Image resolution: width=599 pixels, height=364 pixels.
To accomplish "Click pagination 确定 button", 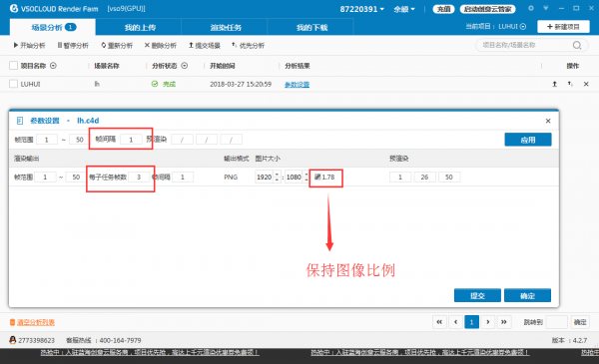I will (x=580, y=322).
